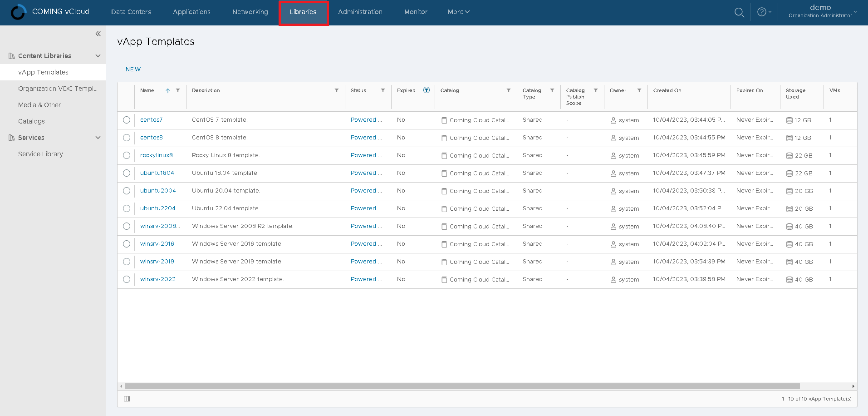Open the rockylinux8 template link
868x416 pixels.
[x=157, y=155]
